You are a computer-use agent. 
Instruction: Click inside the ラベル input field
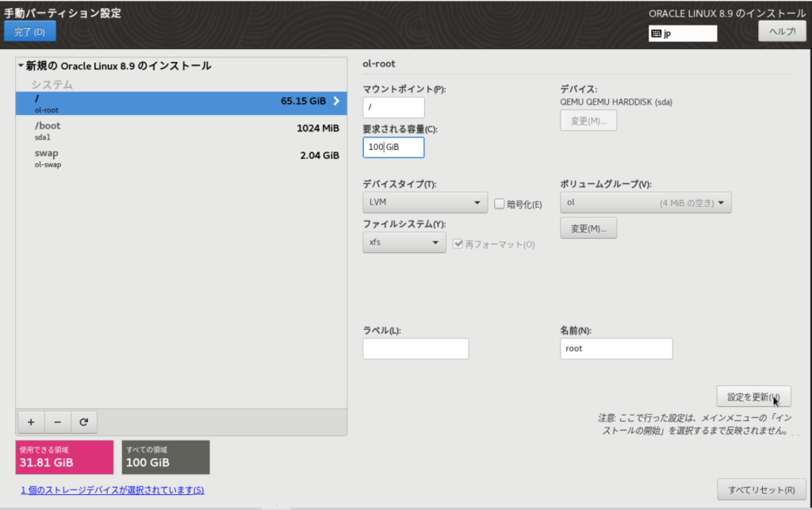coord(415,348)
